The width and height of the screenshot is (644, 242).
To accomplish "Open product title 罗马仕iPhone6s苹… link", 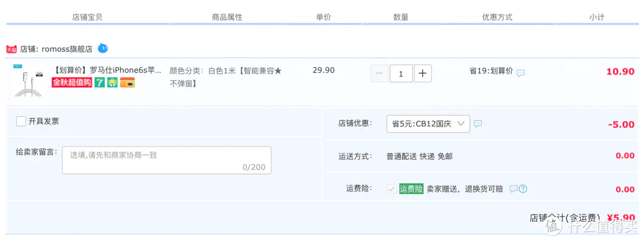I will pyautogui.click(x=108, y=70).
